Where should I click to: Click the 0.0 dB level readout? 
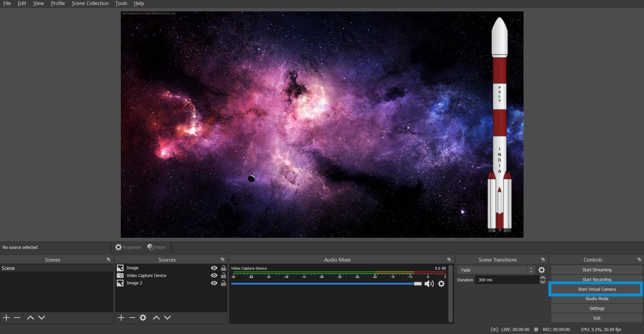(440, 268)
